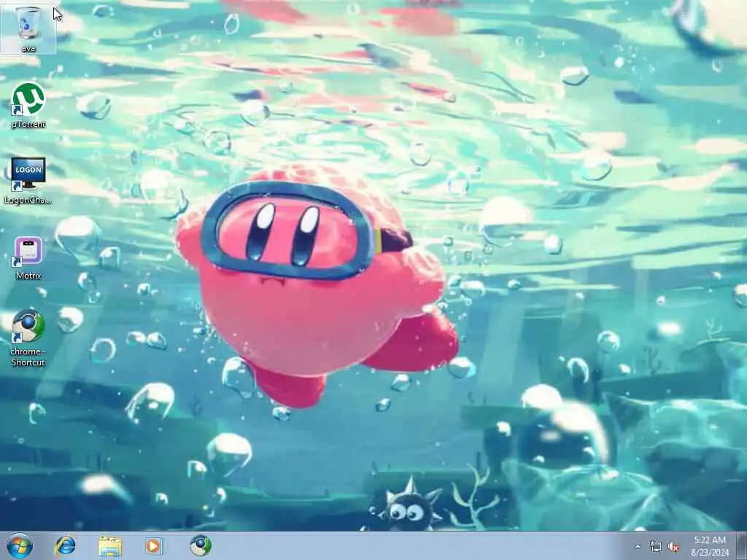This screenshot has width=747, height=560.
Task: Select the Motrix desktop shortcut
Action: (x=28, y=257)
